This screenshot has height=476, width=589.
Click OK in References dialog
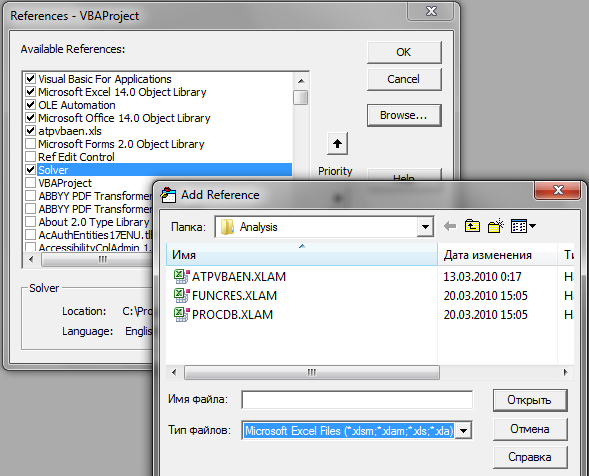404,52
